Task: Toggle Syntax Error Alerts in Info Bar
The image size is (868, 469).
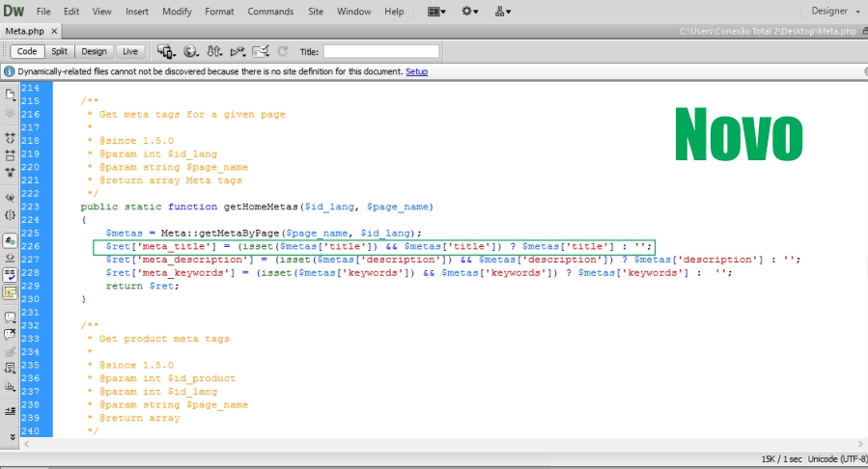Action: [x=10, y=292]
